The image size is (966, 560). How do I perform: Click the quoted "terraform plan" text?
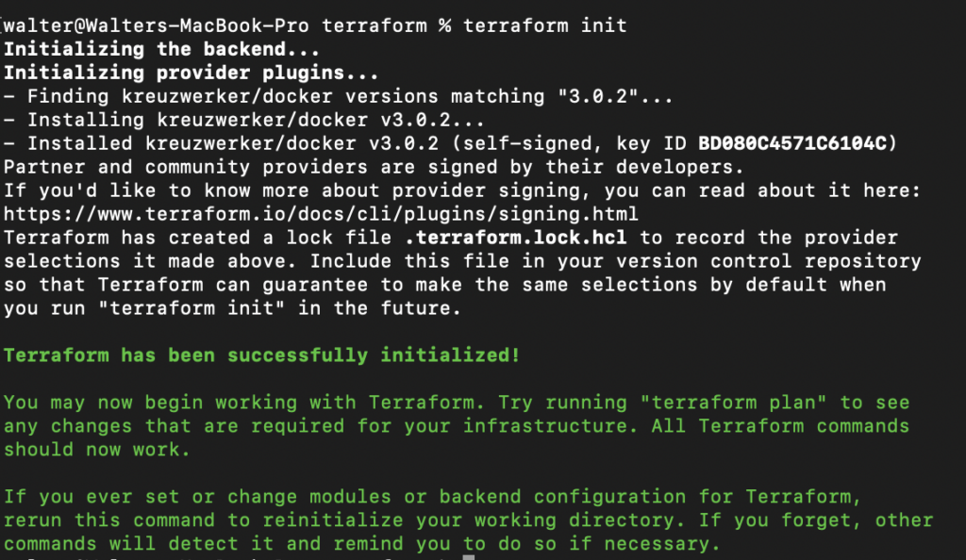733,403
